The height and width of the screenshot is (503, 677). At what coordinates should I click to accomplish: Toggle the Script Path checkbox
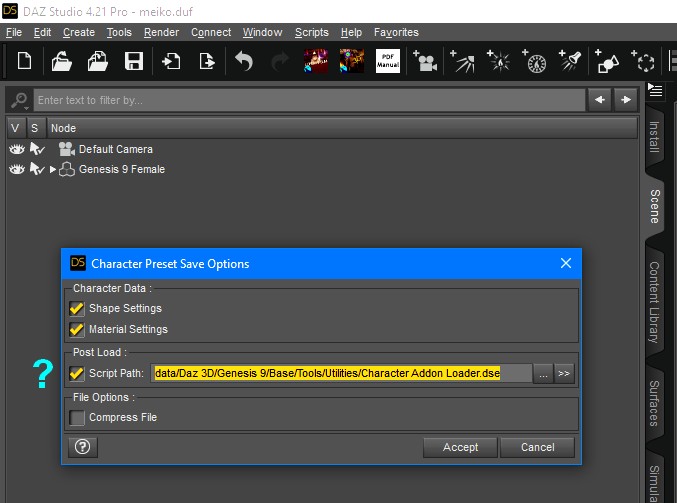77,373
